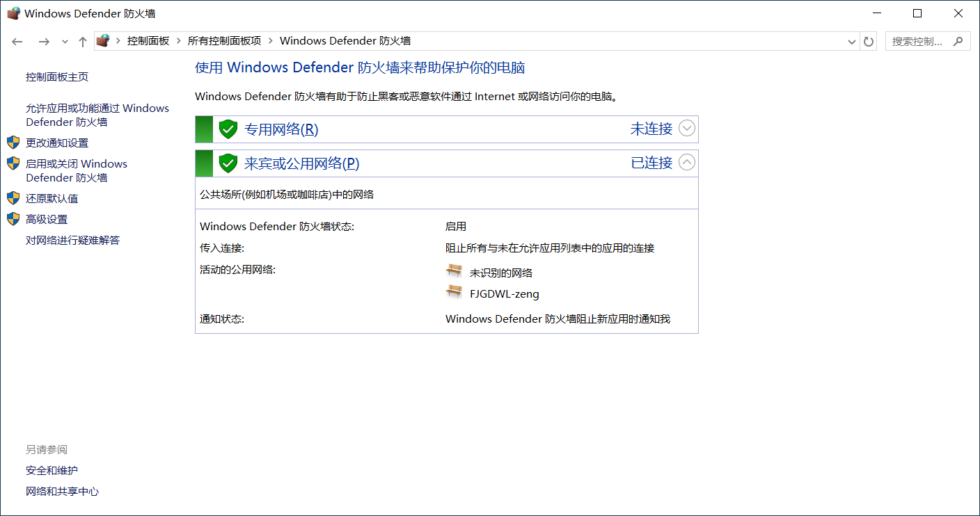This screenshot has width=980, height=516.
Task: Click shield icon beside 启用或关闭 link
Action: coord(13,163)
